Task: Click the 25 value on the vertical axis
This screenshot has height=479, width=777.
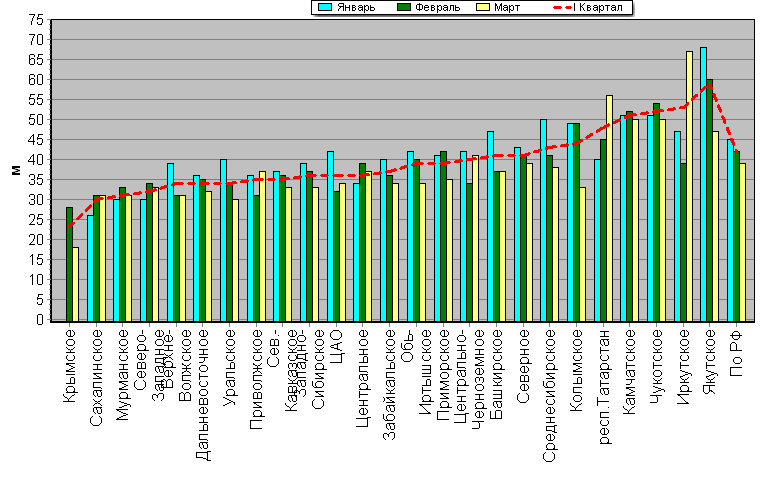Action: (37, 219)
